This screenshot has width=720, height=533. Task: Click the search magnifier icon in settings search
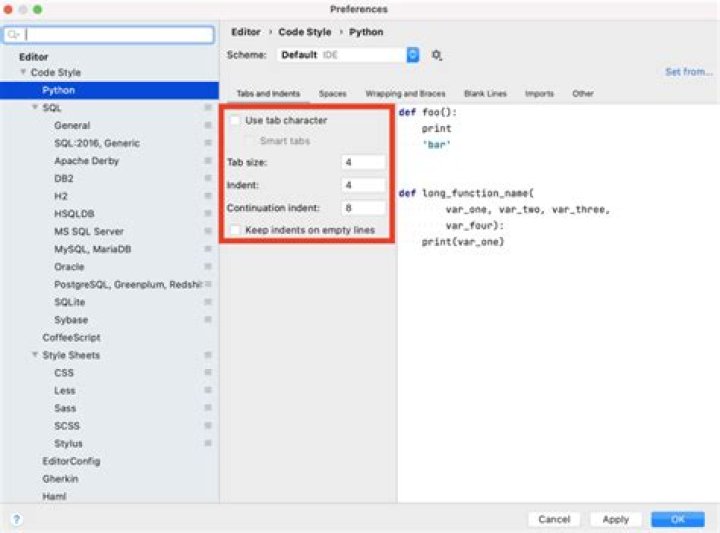click(x=13, y=35)
